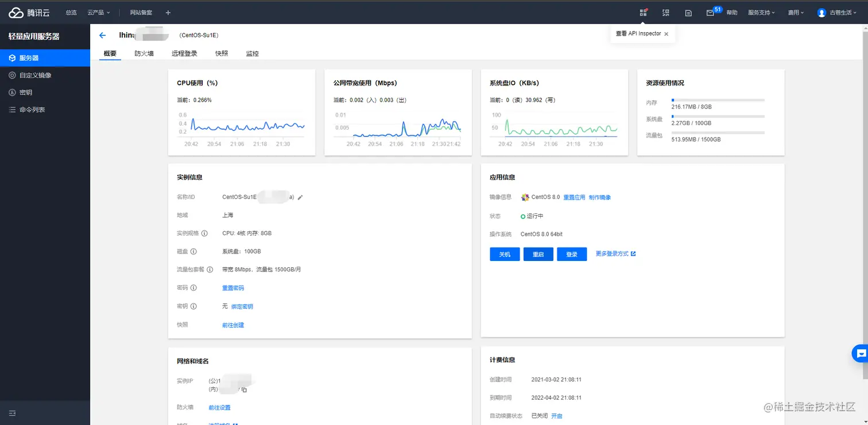
Task: Click the 216.17MB / 8GB memory value
Action: tap(691, 107)
